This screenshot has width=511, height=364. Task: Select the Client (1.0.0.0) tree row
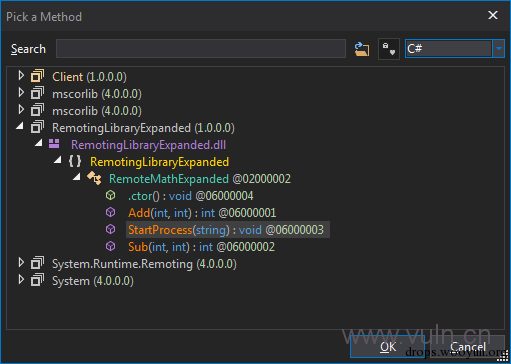click(x=89, y=77)
